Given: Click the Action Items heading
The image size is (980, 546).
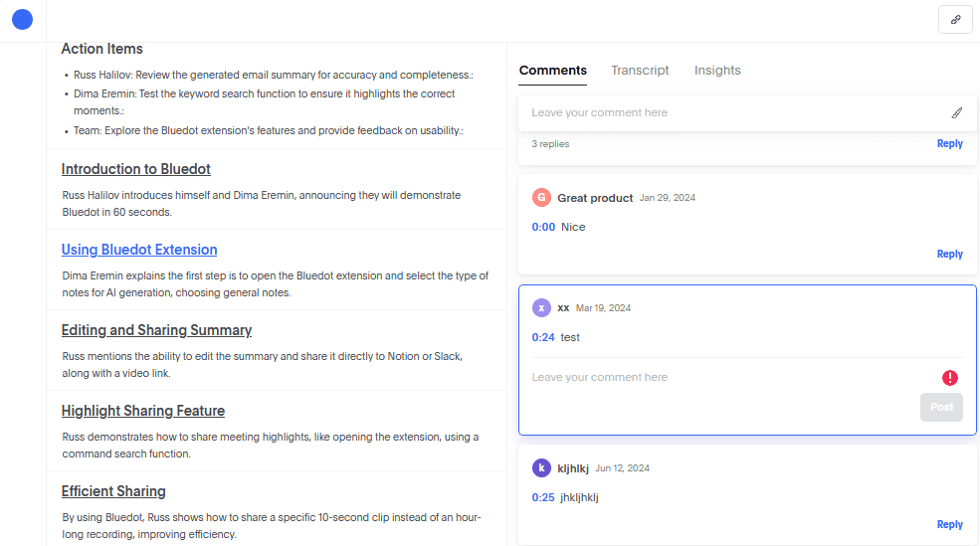Looking at the screenshot, I should [x=101, y=49].
